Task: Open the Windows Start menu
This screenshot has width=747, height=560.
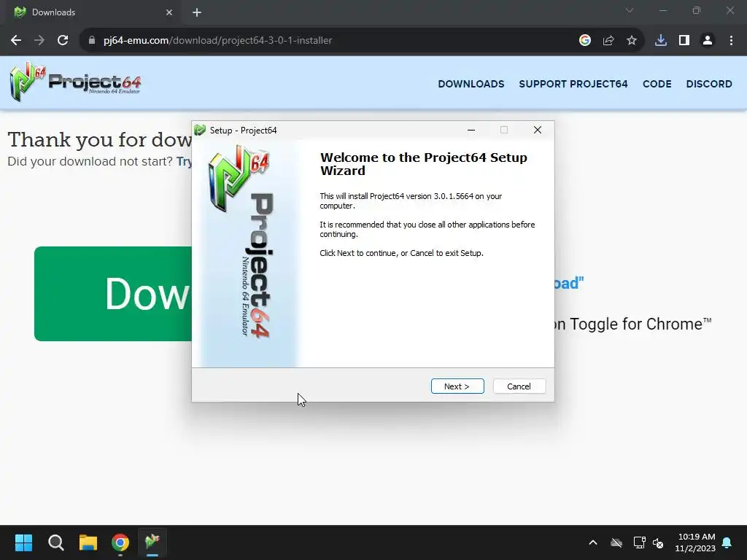Action: pos(23,542)
